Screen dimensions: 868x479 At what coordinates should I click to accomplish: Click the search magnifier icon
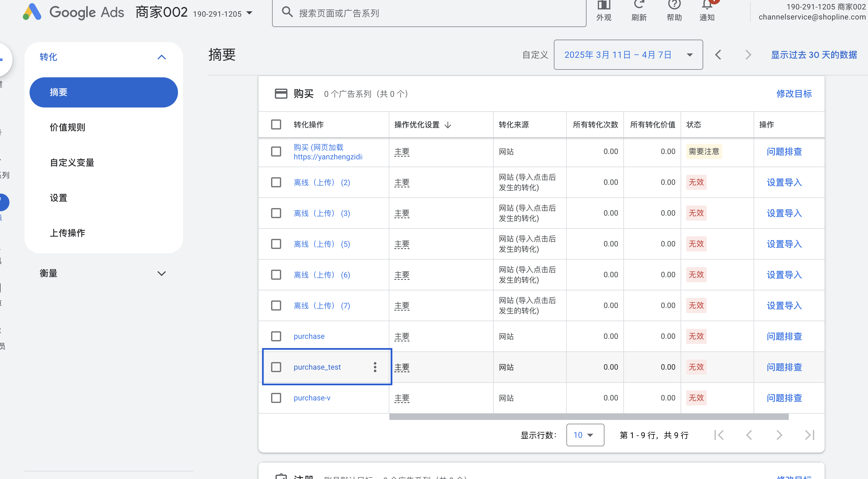[x=287, y=12]
